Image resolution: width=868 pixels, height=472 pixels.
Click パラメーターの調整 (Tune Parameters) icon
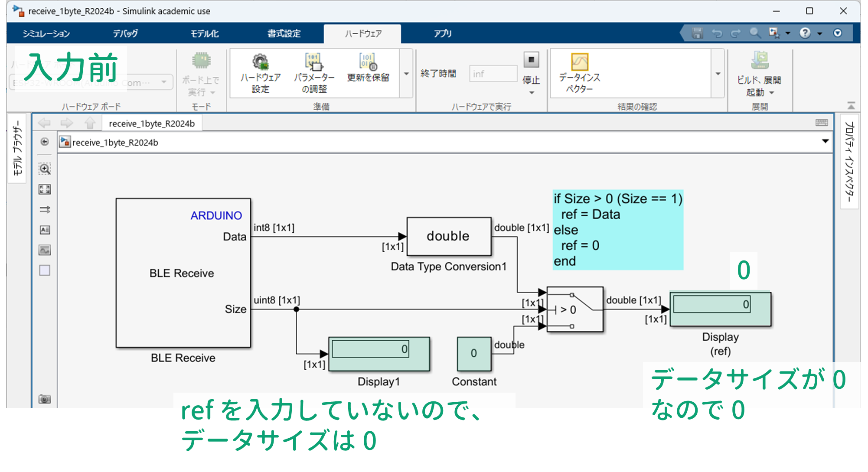click(x=314, y=63)
